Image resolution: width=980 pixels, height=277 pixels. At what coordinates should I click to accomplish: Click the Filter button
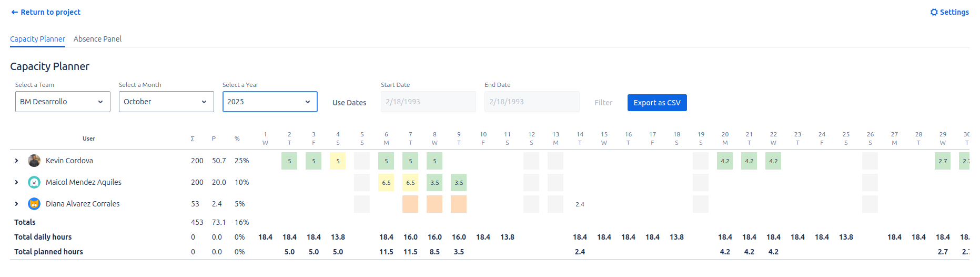pos(603,103)
